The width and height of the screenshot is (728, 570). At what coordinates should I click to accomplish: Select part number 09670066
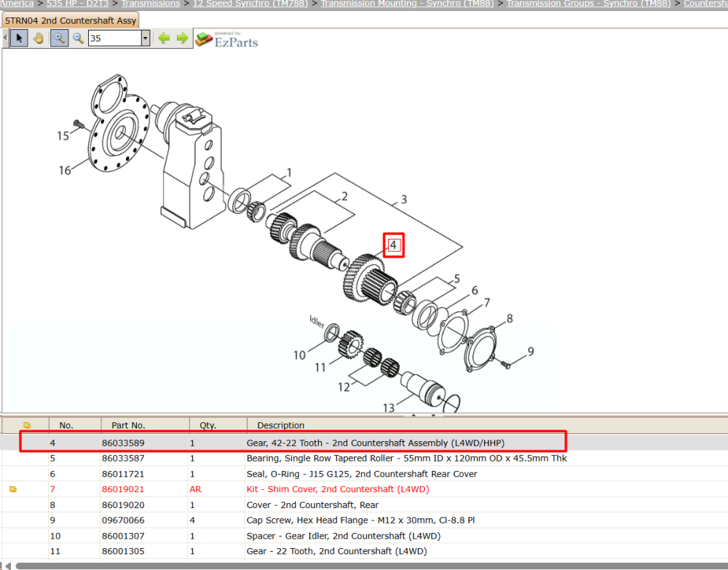click(x=123, y=520)
